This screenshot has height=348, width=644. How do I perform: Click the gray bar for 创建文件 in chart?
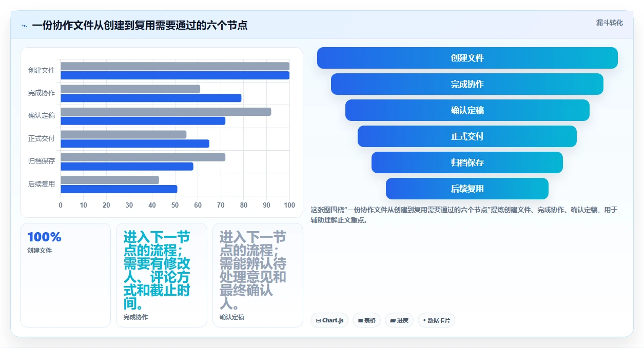[x=175, y=66]
